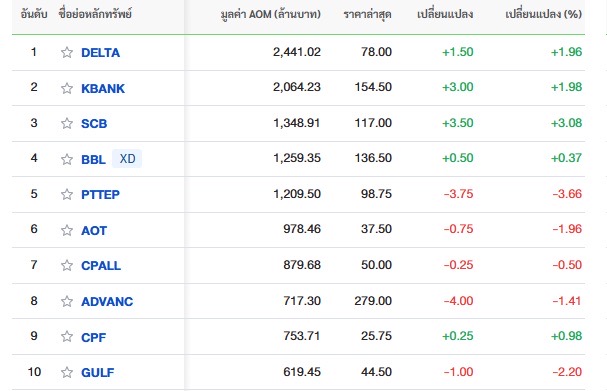607x391 pixels.
Task: Toggle favorite star for DELTA
Action: [67, 52]
